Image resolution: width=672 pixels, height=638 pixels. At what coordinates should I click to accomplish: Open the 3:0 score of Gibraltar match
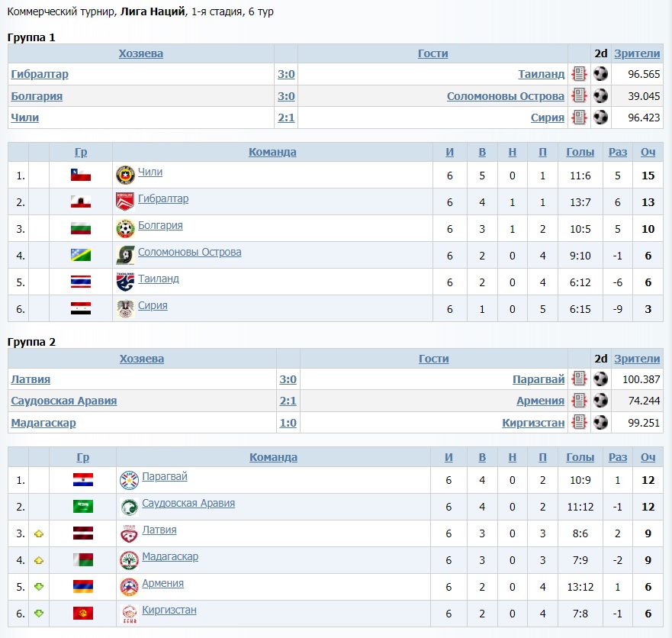[286, 74]
